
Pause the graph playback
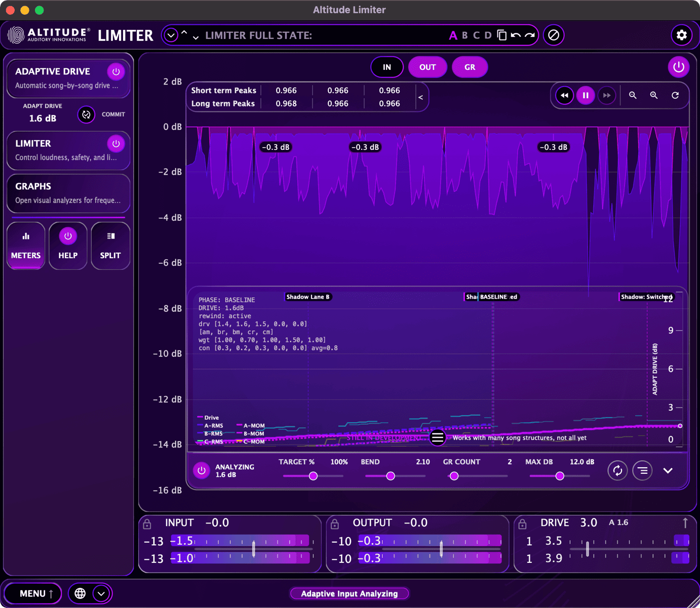coord(586,95)
